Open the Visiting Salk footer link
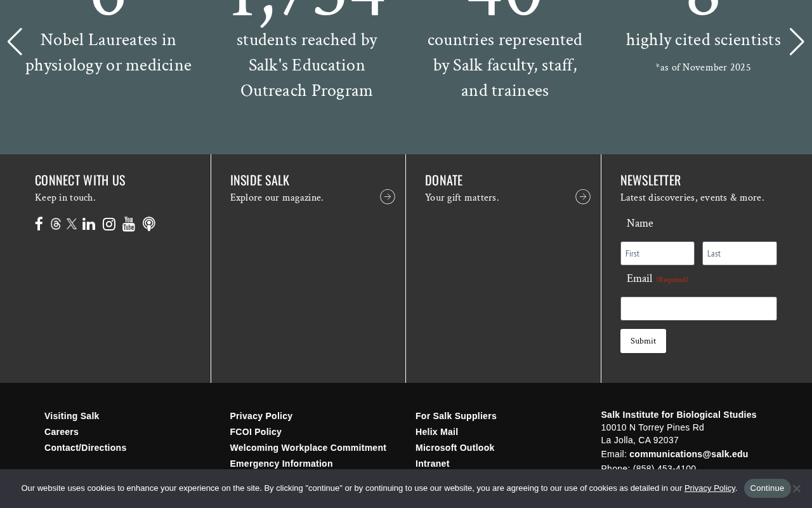The height and width of the screenshot is (508, 812). (72, 416)
